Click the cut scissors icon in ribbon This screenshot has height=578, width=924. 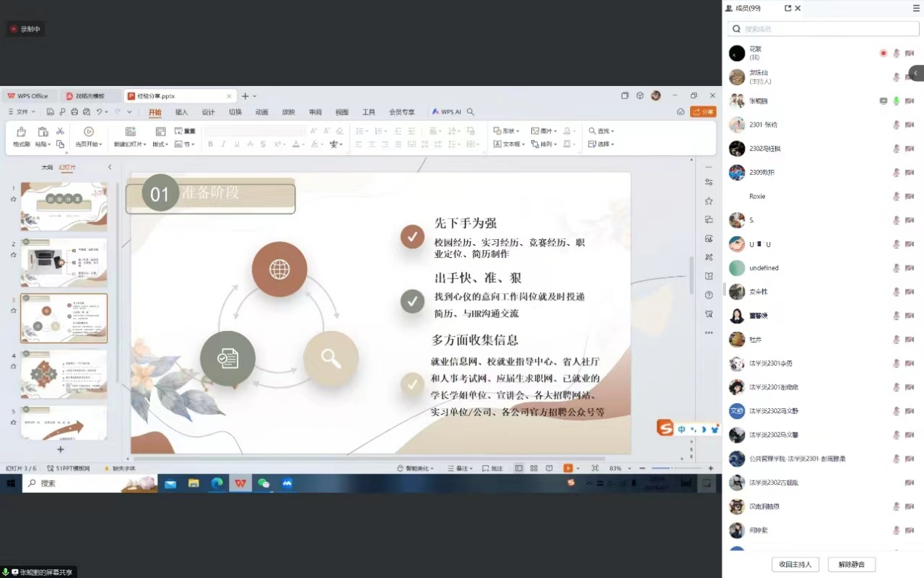tap(60, 131)
